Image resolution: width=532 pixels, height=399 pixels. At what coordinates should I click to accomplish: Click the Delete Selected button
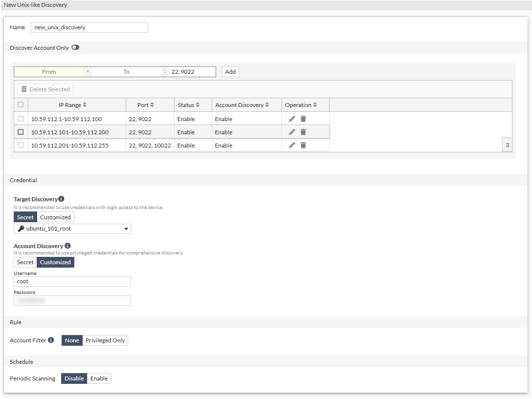[x=45, y=89]
